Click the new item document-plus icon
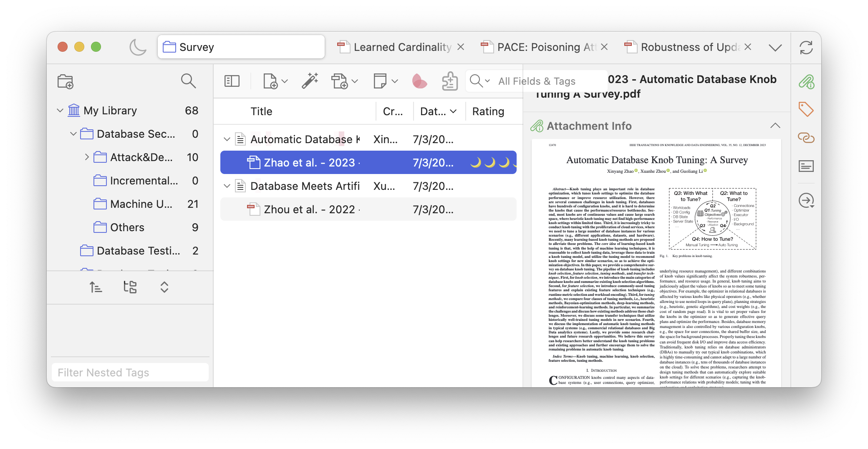The width and height of the screenshot is (868, 449). (270, 81)
